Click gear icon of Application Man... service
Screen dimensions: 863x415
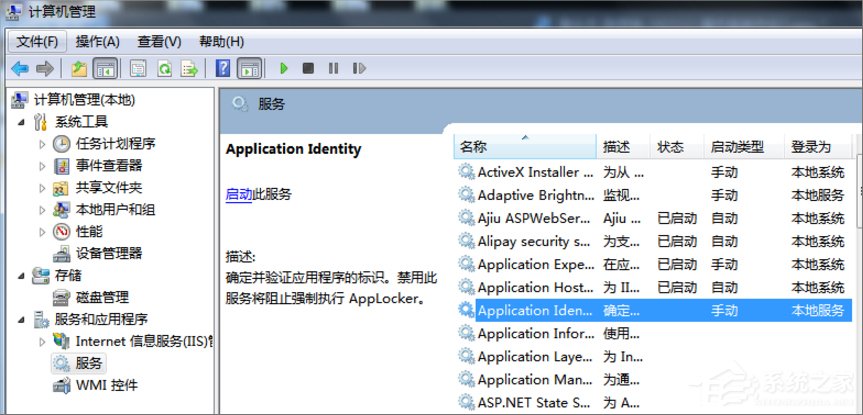(x=466, y=380)
